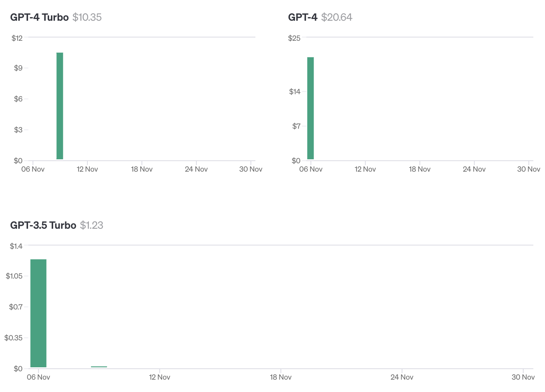Click "18 Nov" under the $20.64 chart
Image resolution: width=545 pixels, height=392 pixels.
[x=419, y=169]
